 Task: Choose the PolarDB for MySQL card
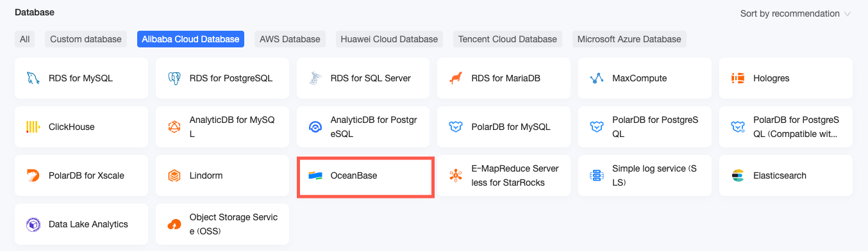[x=504, y=127]
